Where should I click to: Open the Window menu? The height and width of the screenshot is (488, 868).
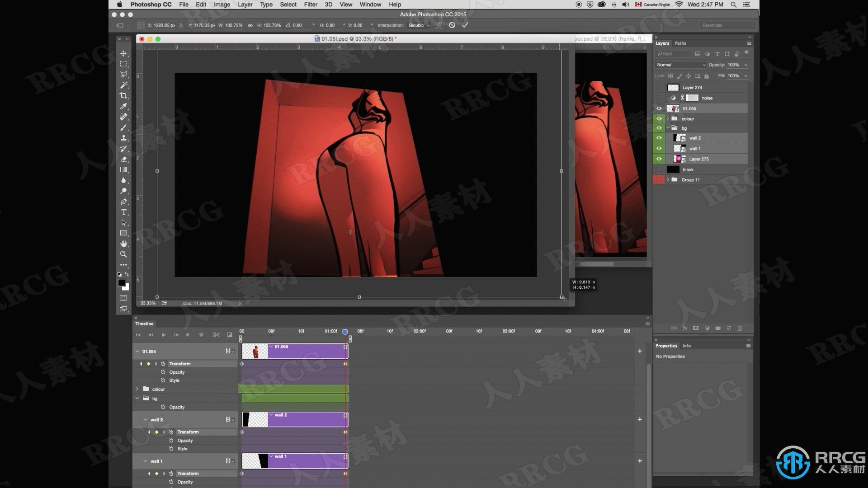tap(370, 5)
